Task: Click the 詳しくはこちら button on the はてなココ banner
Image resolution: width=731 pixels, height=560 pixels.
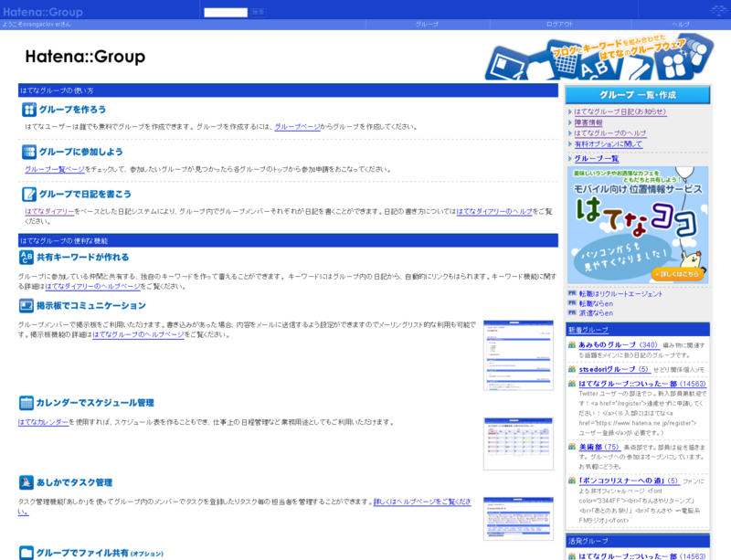Action: pos(676,274)
